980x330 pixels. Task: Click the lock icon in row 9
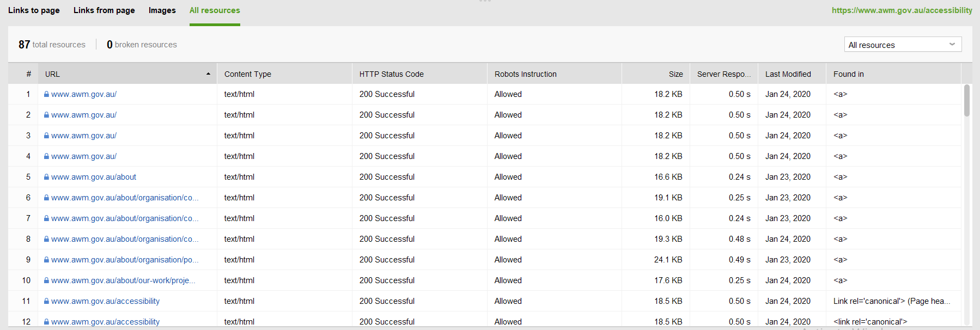point(46,260)
